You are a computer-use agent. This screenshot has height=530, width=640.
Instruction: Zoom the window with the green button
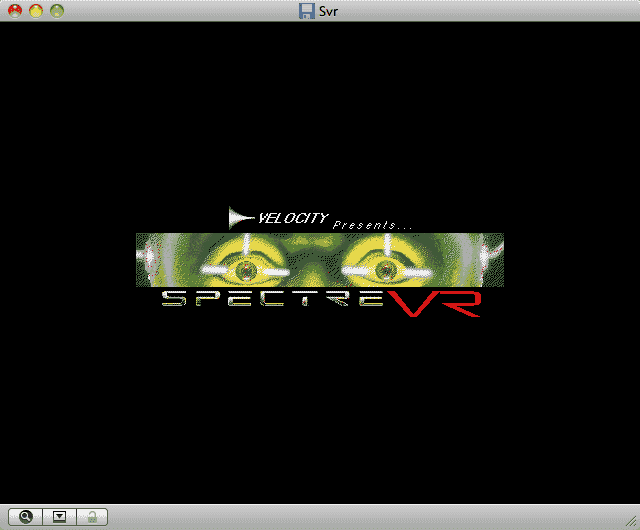point(57,11)
